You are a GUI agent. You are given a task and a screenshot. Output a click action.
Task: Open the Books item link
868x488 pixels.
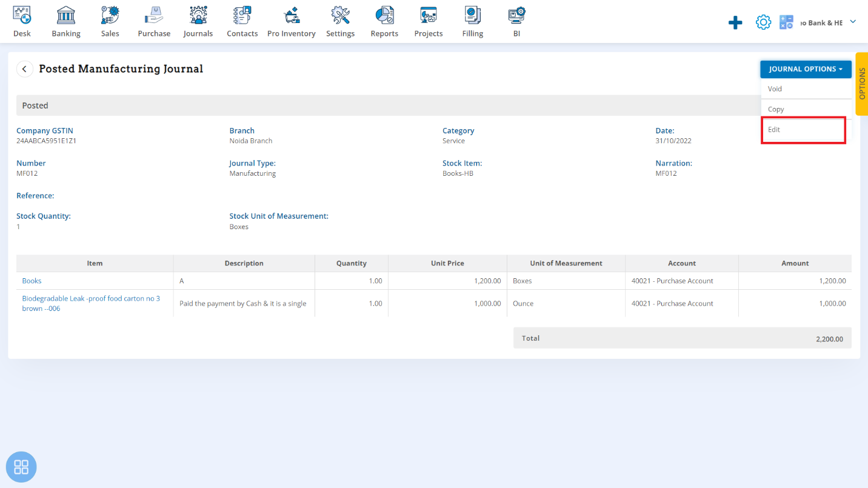click(32, 281)
